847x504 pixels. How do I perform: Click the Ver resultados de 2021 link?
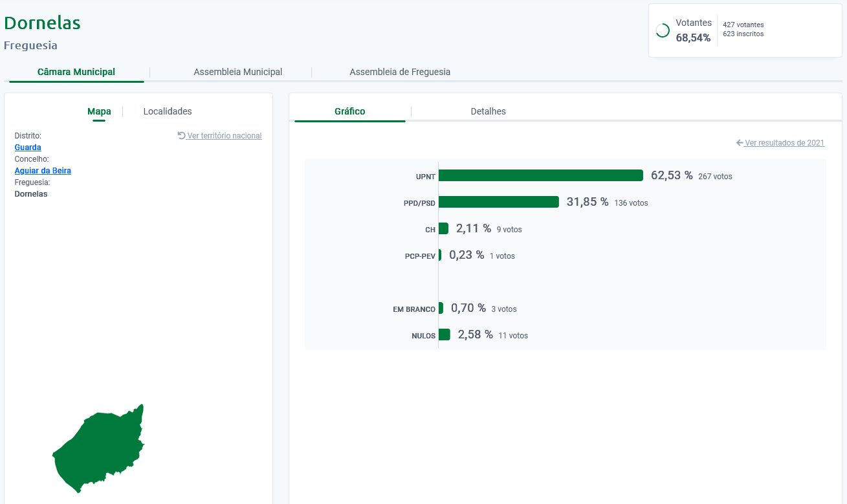pyautogui.click(x=784, y=143)
